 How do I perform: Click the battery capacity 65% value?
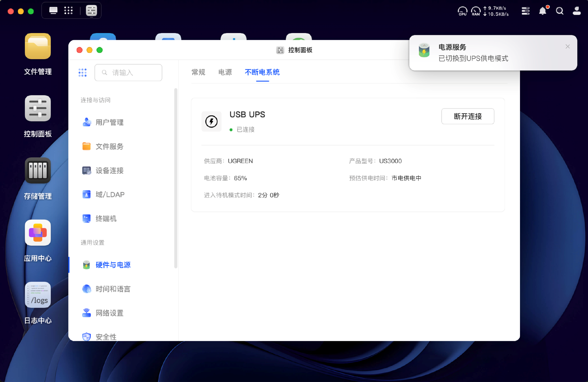(x=240, y=178)
